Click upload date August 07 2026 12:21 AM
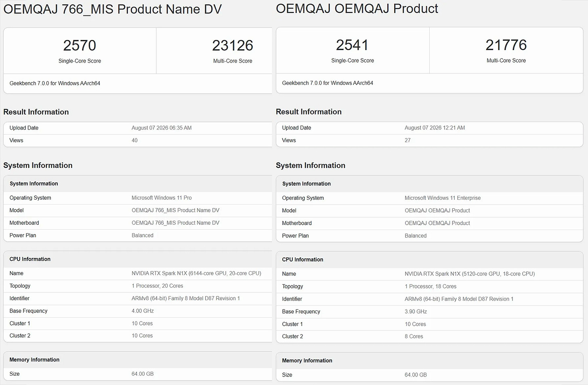 tap(435, 128)
